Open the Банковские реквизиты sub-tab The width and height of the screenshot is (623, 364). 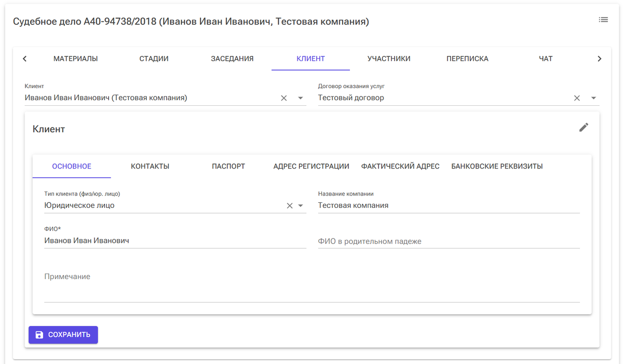[497, 166]
